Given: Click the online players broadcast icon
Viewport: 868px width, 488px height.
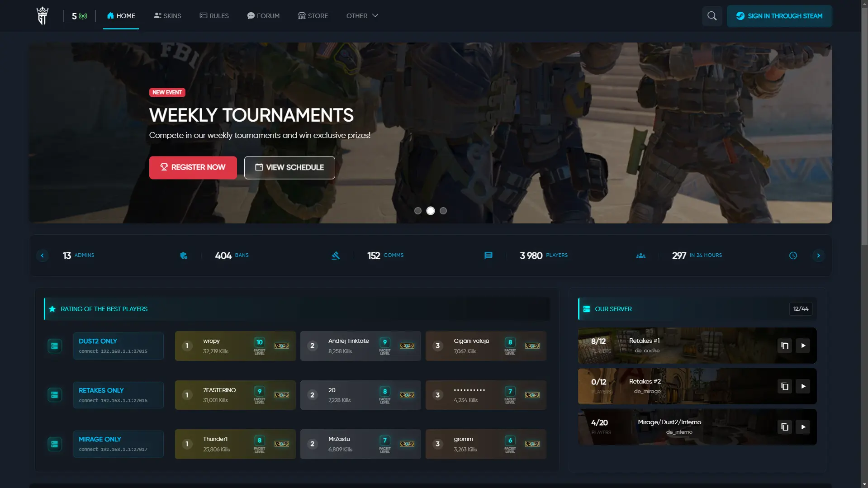Looking at the screenshot, I should (83, 16).
